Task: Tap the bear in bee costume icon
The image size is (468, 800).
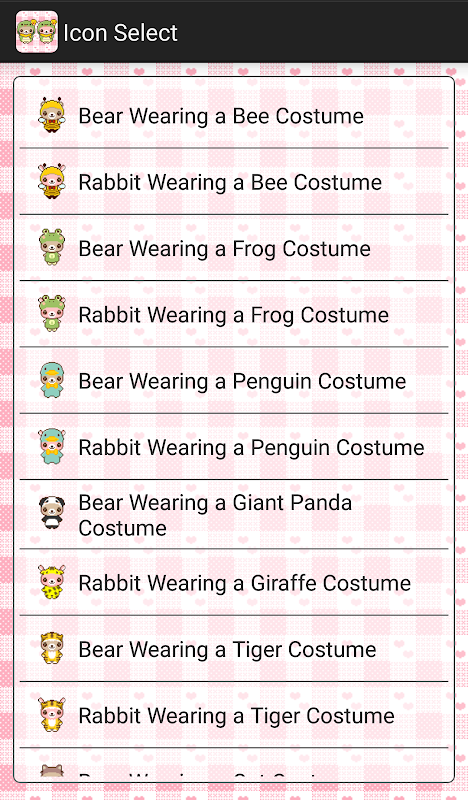Action: pyautogui.click(x=52, y=115)
